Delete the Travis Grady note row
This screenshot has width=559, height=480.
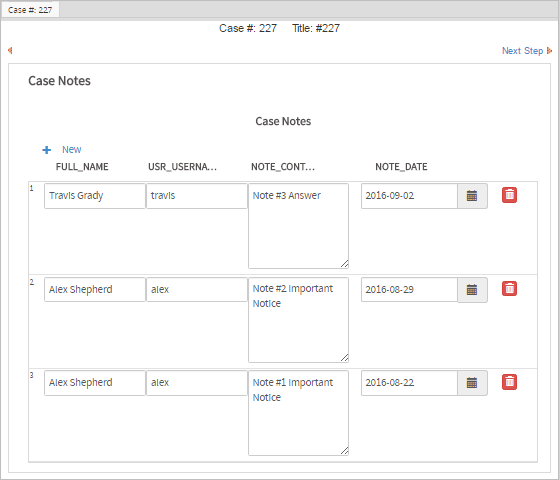click(509, 195)
